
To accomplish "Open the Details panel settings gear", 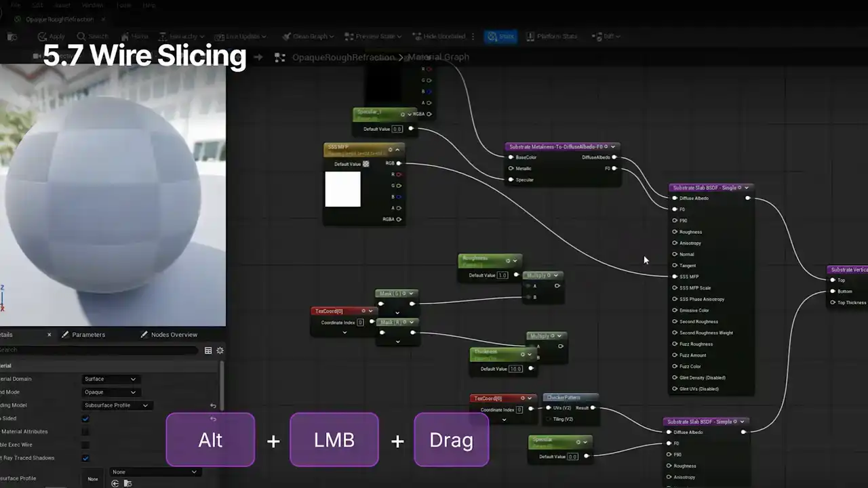I will coord(220,350).
